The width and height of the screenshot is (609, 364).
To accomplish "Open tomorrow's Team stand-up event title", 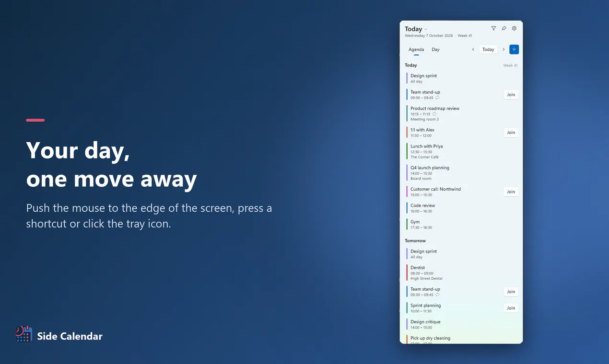I will pos(425,289).
